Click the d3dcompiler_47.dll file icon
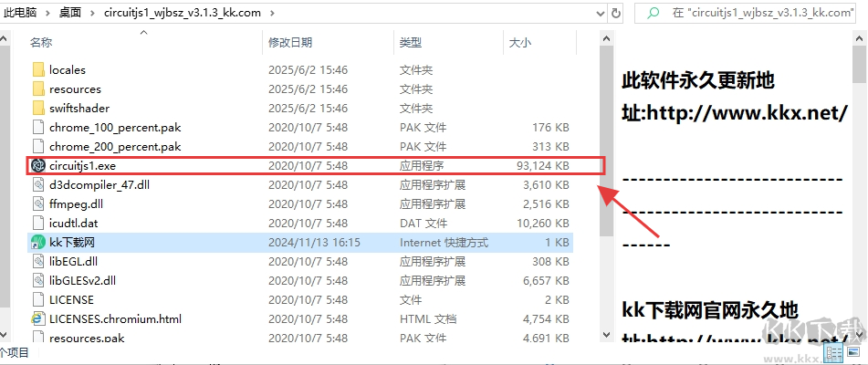Screen dimensions: 868x365 click(38, 184)
